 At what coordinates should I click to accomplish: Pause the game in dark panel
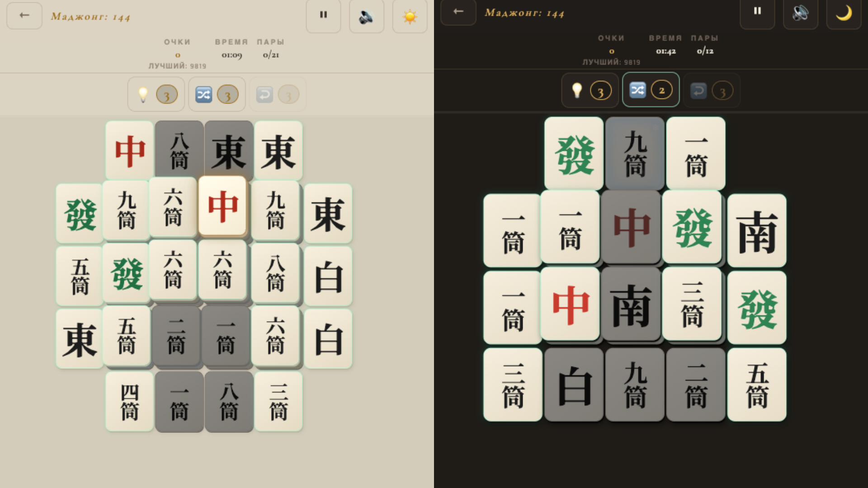tap(757, 12)
